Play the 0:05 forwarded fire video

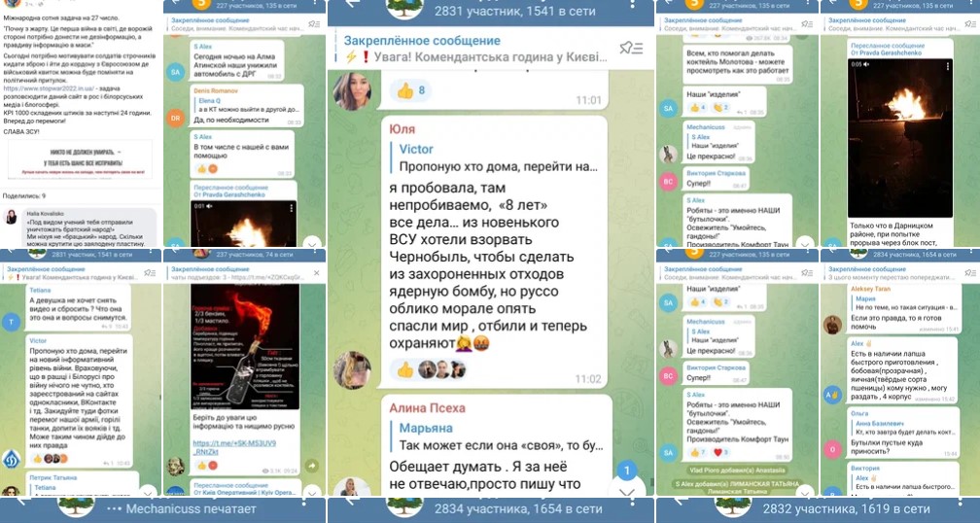coord(899,138)
